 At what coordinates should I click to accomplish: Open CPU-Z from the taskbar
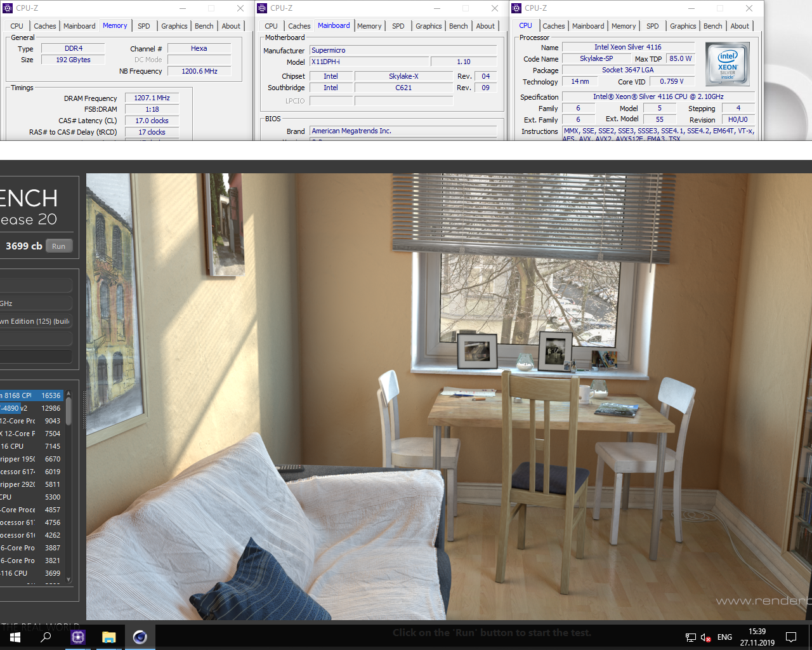click(78, 637)
